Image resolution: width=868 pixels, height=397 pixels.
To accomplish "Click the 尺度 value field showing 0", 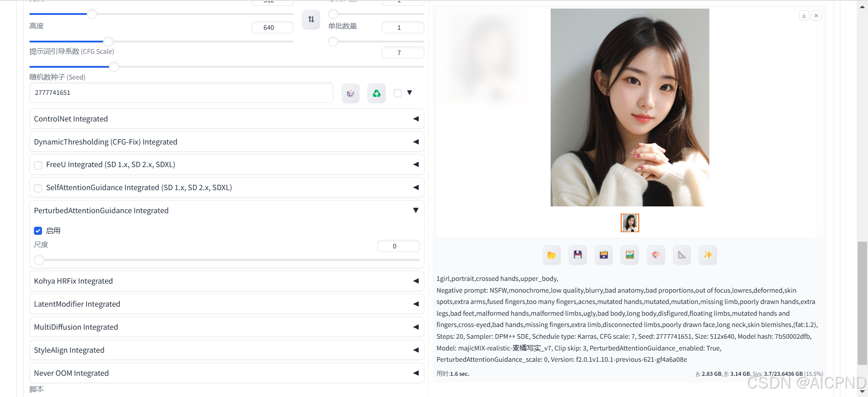I will [x=398, y=246].
